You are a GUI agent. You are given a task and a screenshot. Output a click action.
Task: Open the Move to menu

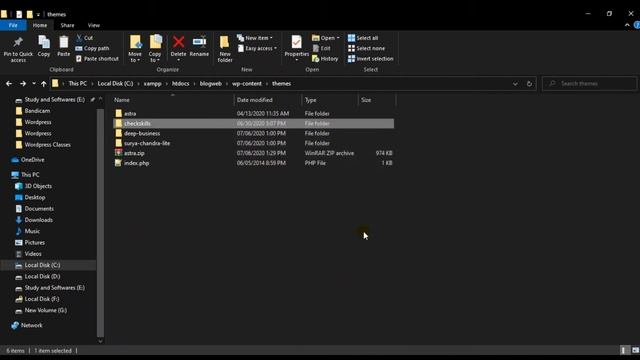[x=135, y=49]
